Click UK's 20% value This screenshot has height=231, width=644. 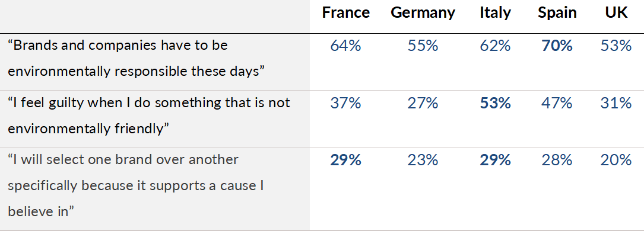616,160
